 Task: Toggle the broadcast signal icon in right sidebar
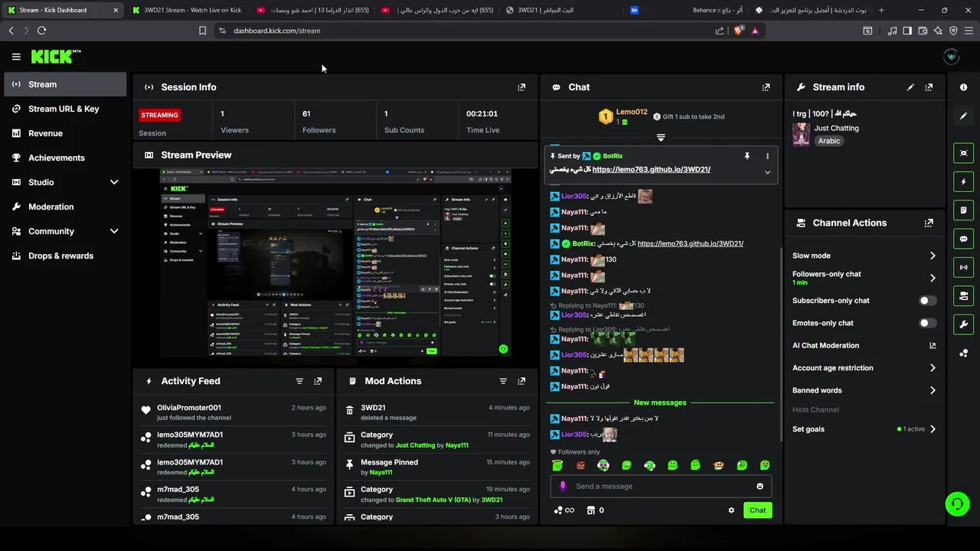[963, 267]
